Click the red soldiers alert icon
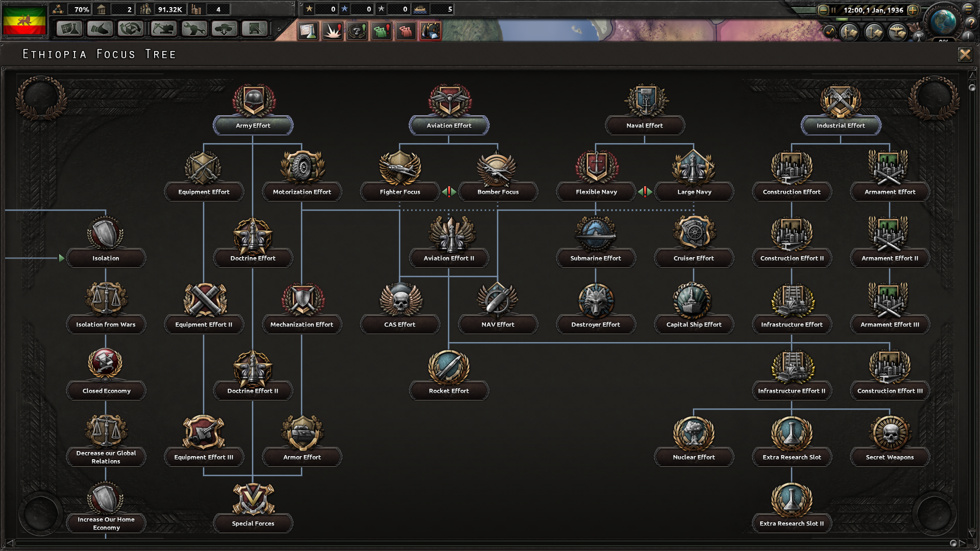Screen dimensions: 980x551 click(406, 31)
